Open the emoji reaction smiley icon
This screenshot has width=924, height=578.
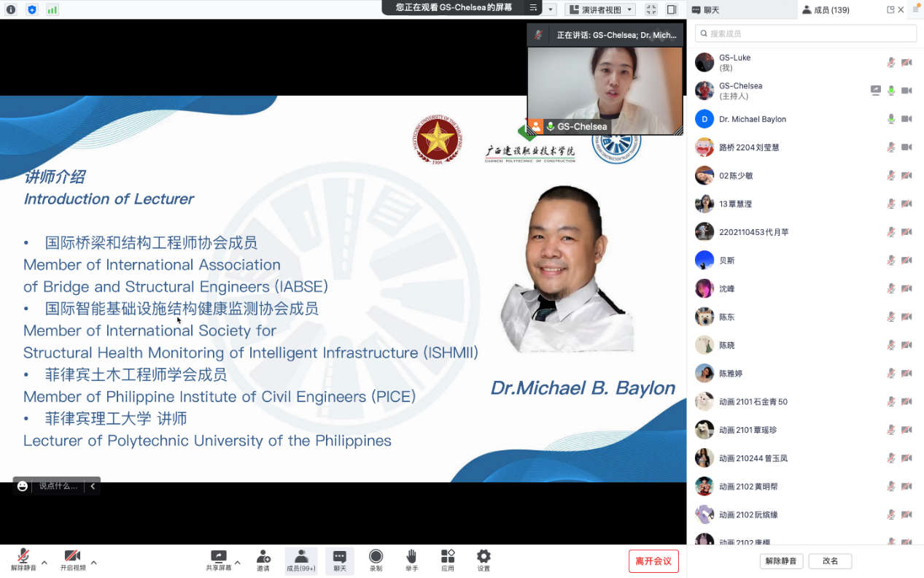pyautogui.click(x=23, y=486)
